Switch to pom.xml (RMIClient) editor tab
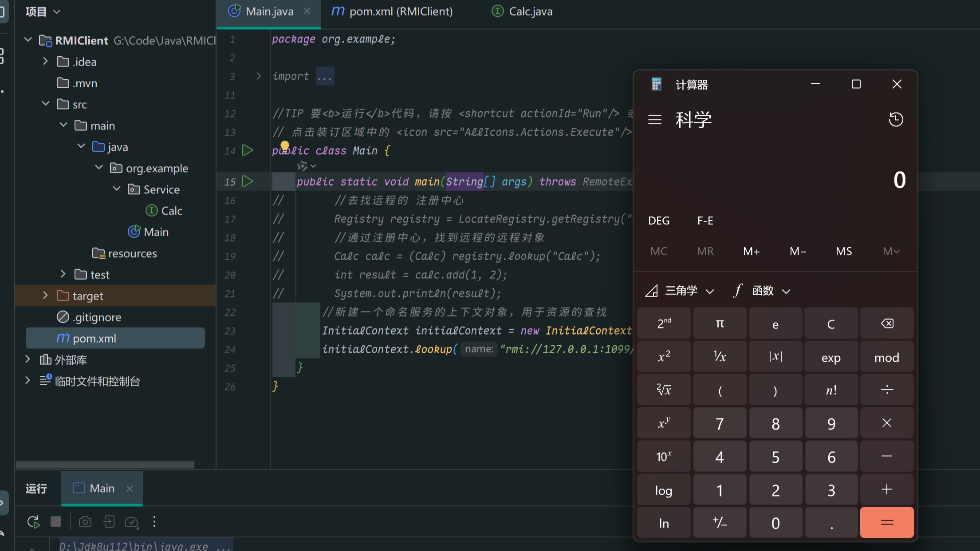The width and height of the screenshot is (980, 551). click(392, 12)
